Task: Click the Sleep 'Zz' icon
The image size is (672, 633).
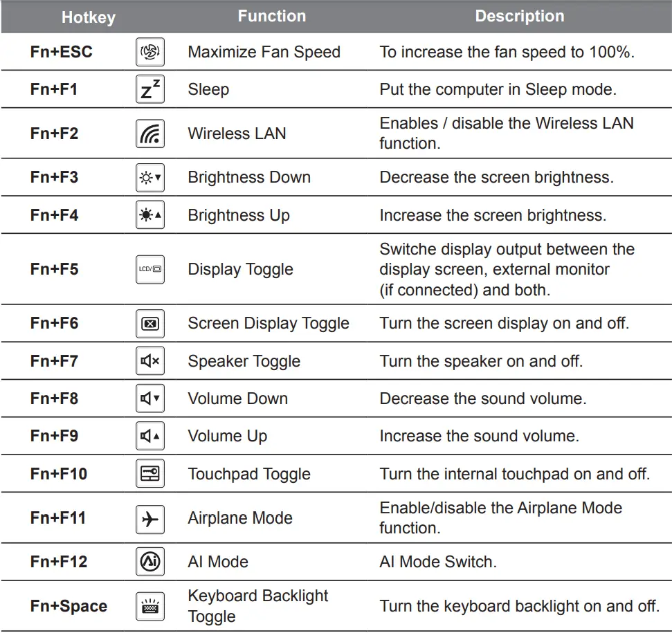Action: click(149, 90)
